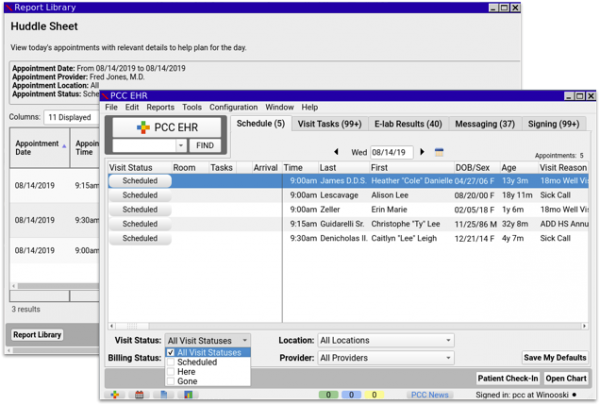
Task: Click the blue counter badge in status bar
Action: (351, 395)
